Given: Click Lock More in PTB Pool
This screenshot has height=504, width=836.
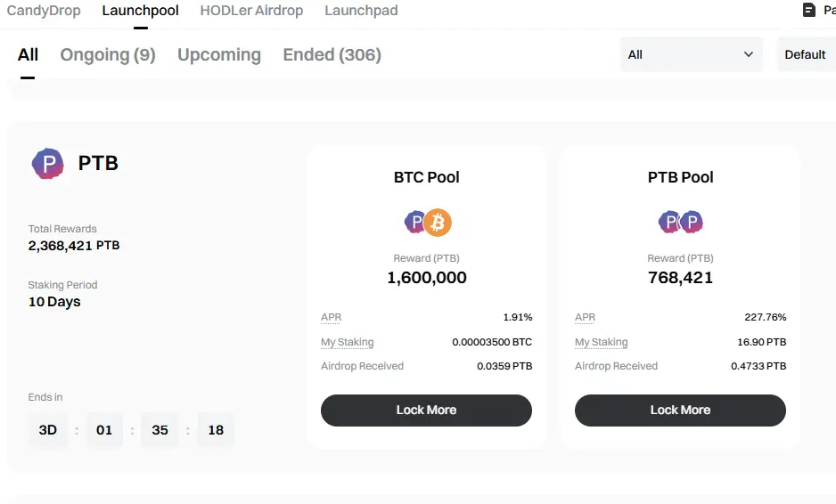Looking at the screenshot, I should [x=680, y=411].
